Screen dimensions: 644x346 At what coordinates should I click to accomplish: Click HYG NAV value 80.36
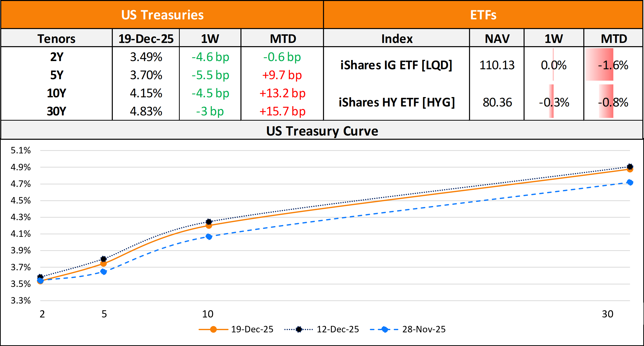(x=497, y=102)
